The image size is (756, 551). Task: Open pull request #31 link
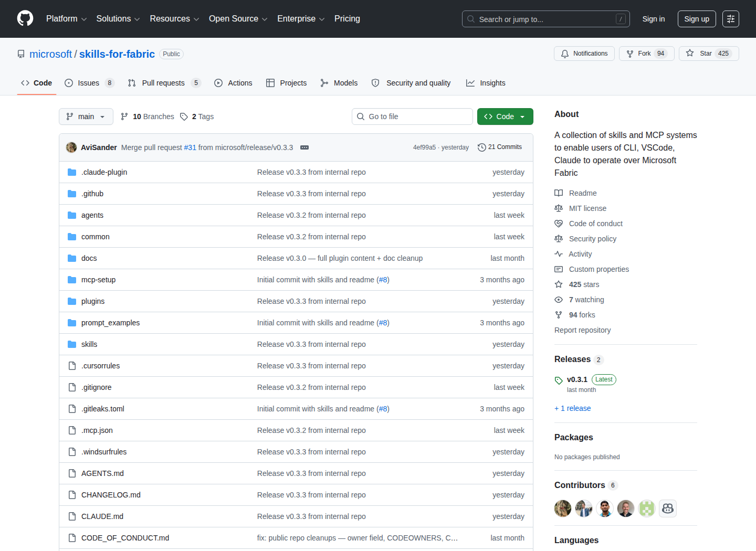click(x=190, y=147)
